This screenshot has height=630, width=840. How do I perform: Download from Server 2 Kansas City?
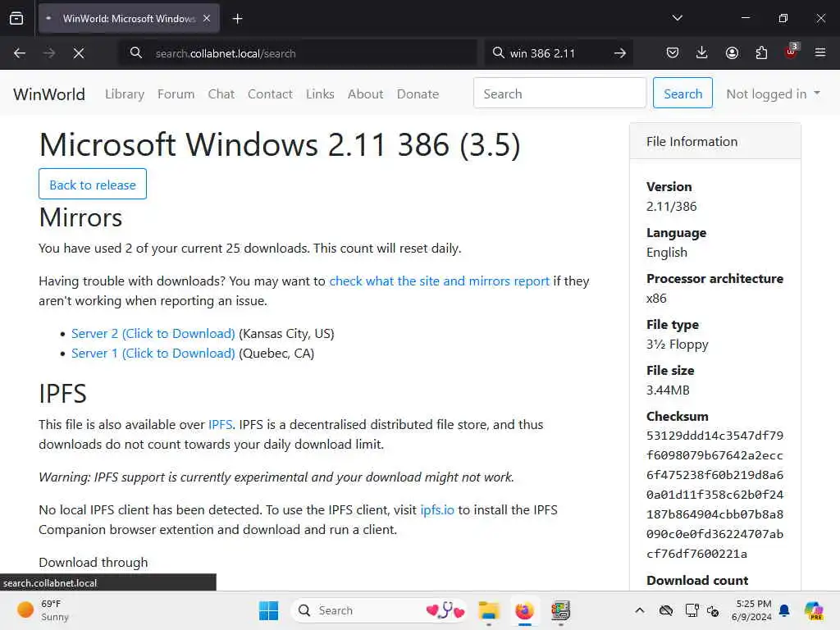pos(153,334)
